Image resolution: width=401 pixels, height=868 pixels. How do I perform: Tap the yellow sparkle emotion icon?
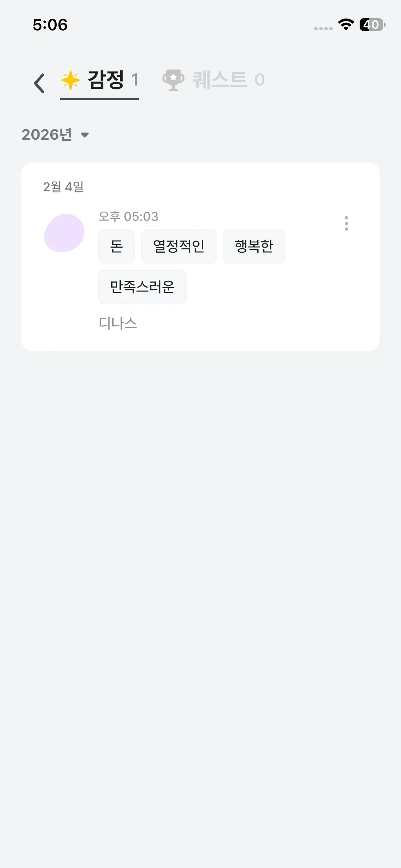(x=71, y=80)
